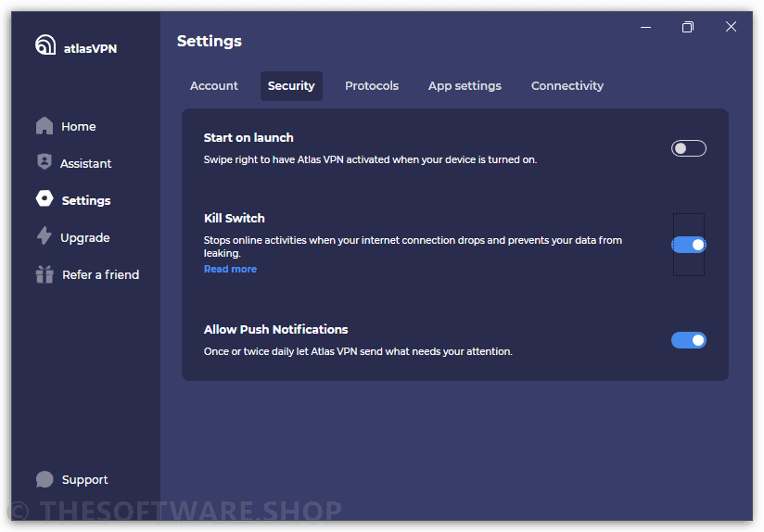Click the 'Stops online activities' description text
Image resolution: width=764 pixels, height=532 pixels.
[413, 247]
